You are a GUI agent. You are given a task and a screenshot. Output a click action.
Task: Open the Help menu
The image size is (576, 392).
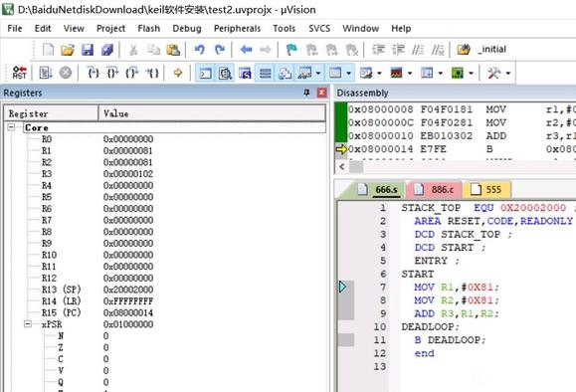click(401, 28)
